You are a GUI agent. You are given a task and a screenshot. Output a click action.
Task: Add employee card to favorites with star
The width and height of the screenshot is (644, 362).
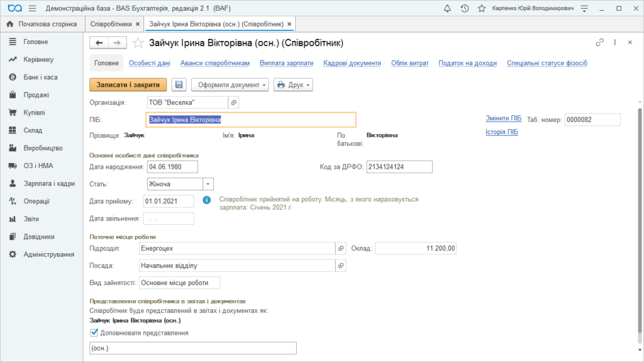point(138,43)
